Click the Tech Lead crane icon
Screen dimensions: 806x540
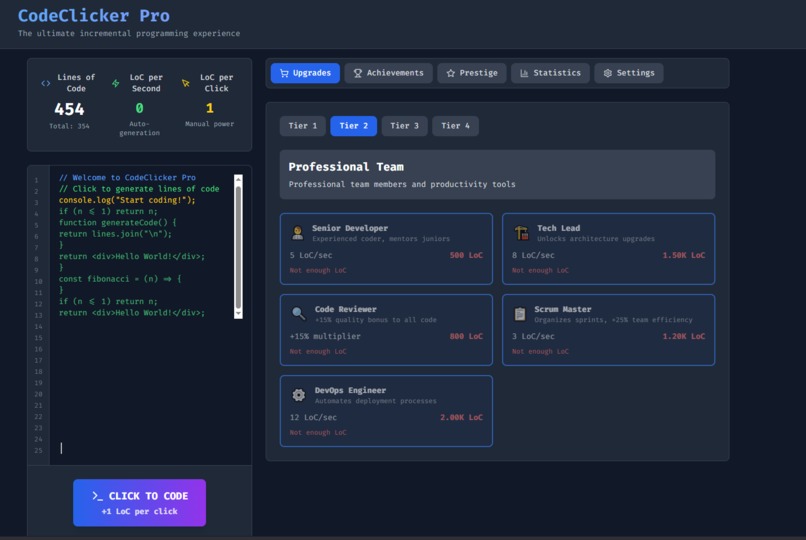point(521,233)
